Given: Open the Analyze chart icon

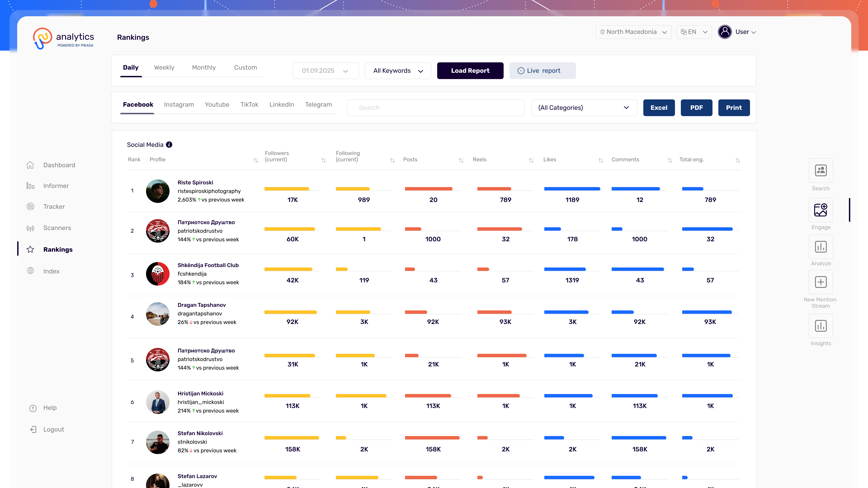Looking at the screenshot, I should click(821, 247).
